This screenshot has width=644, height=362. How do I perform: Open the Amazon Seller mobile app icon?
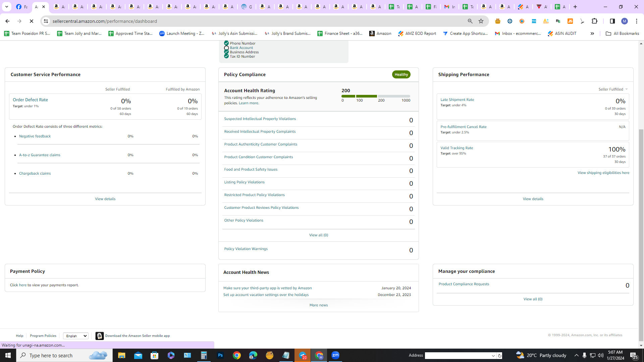point(100,336)
